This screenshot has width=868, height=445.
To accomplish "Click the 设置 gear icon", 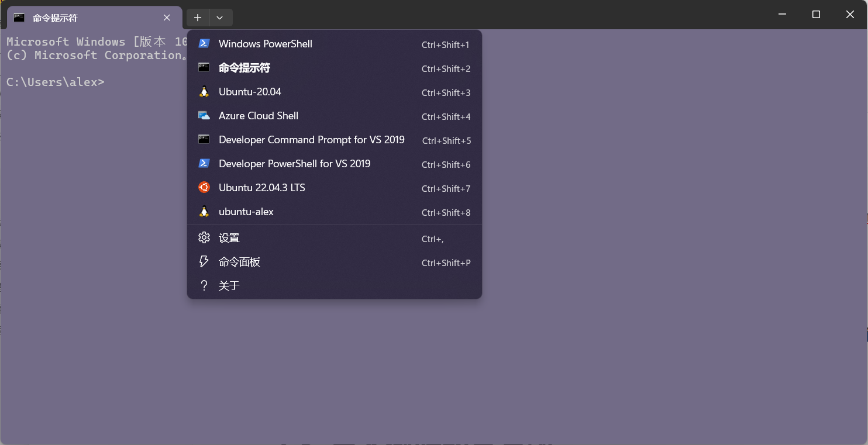I will click(204, 237).
